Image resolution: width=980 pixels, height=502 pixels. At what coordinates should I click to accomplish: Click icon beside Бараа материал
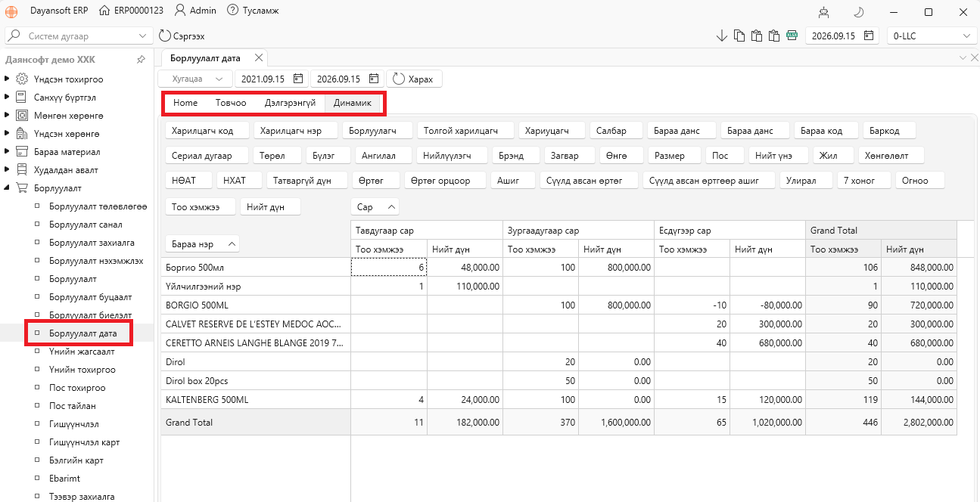(x=22, y=151)
